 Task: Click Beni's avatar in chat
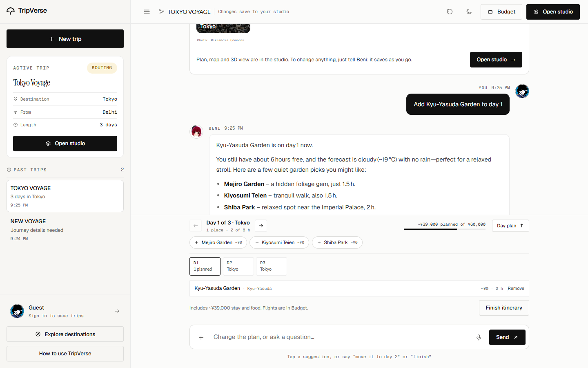coord(196,132)
